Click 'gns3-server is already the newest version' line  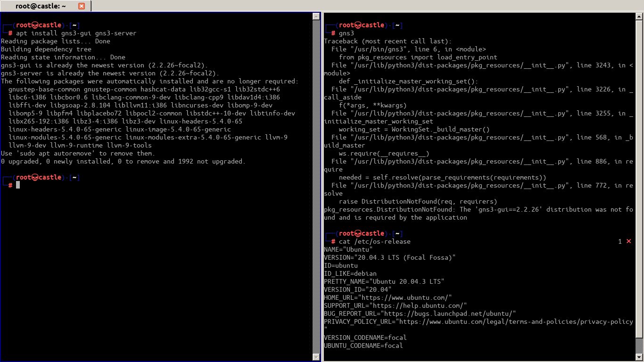coord(110,73)
